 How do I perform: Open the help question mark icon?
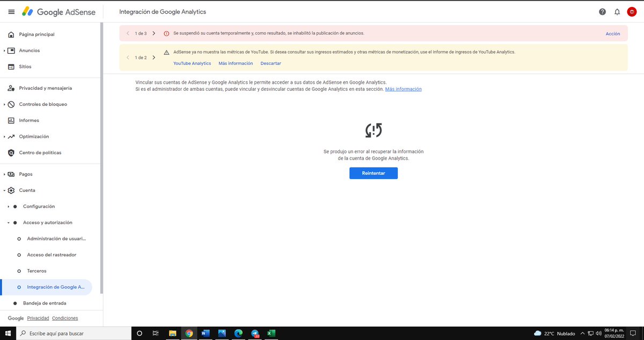coord(603,12)
